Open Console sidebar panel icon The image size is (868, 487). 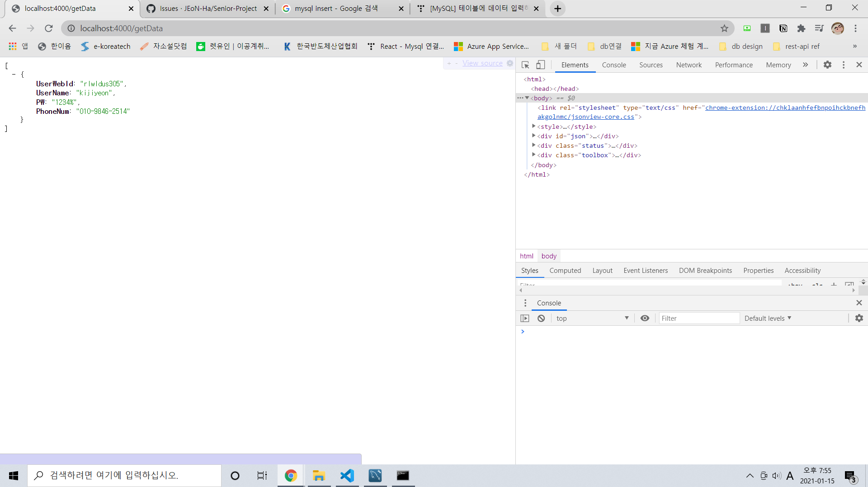525,318
